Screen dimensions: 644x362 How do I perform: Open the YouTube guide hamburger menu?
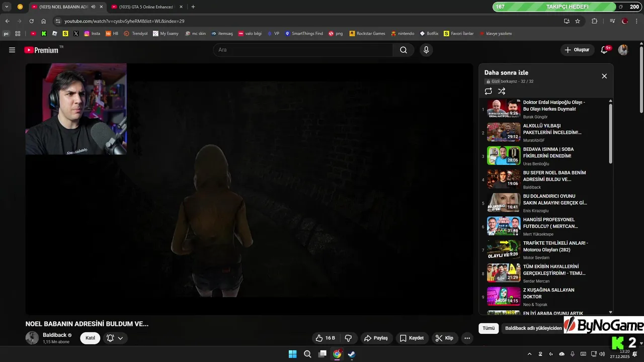pyautogui.click(x=12, y=50)
